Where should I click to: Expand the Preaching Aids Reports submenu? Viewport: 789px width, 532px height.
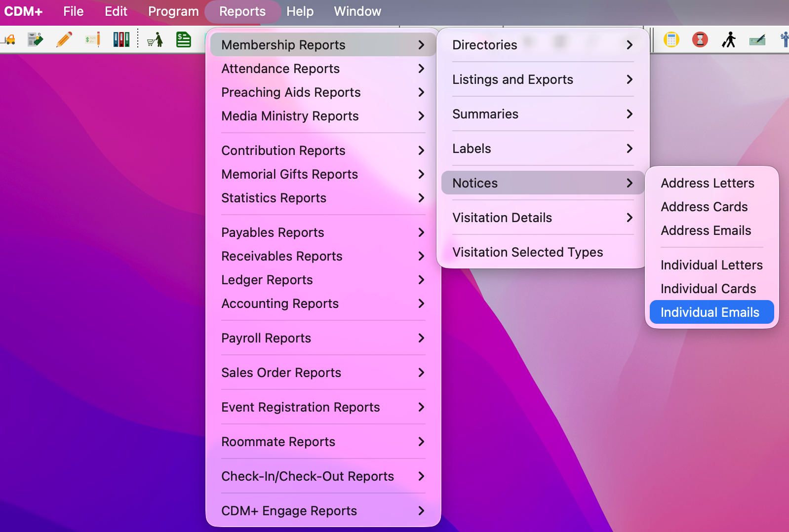click(323, 92)
